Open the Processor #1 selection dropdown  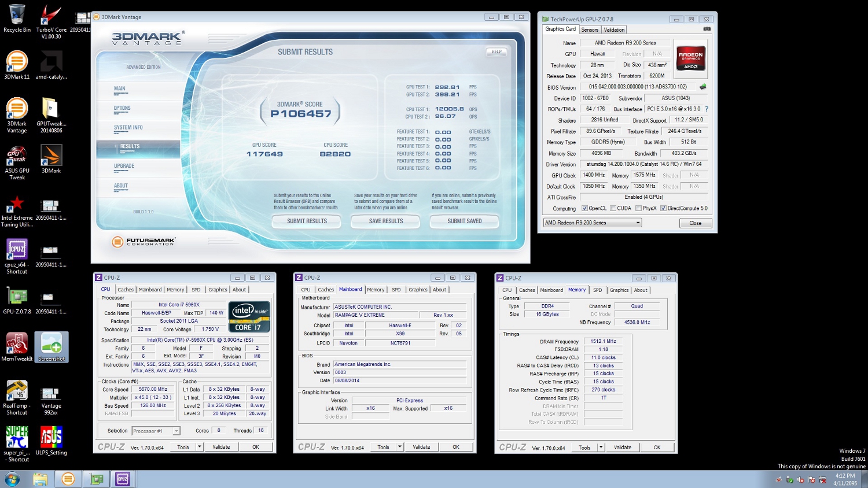coord(156,431)
